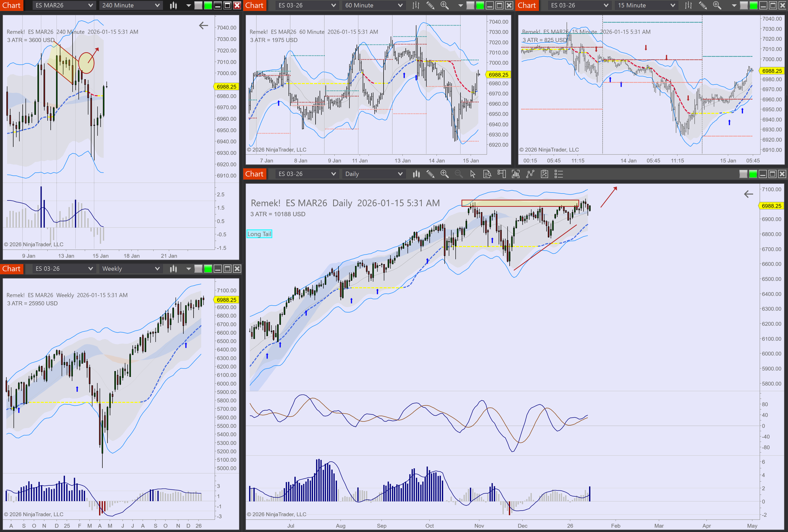Open Properties list icon on Daily toolbar

(x=559, y=174)
